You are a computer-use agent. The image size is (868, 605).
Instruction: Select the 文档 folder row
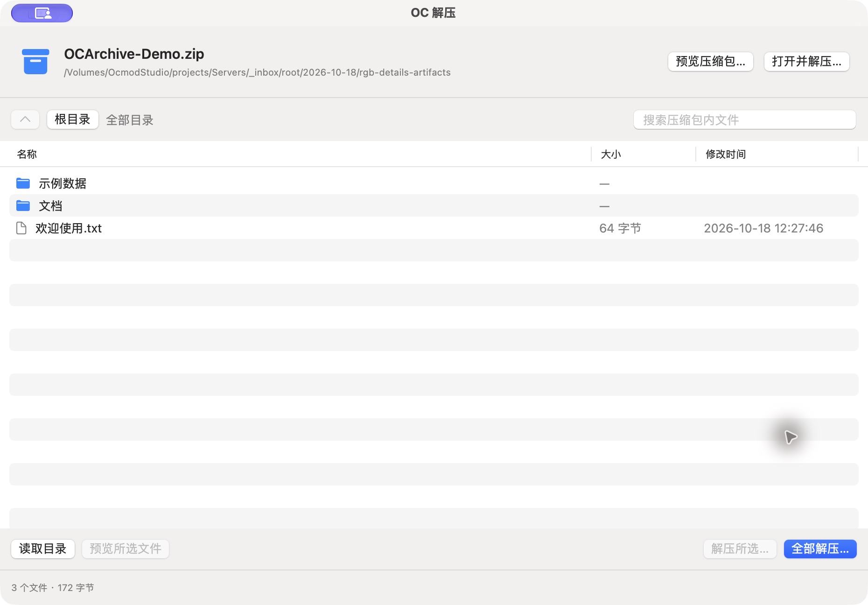click(434, 205)
